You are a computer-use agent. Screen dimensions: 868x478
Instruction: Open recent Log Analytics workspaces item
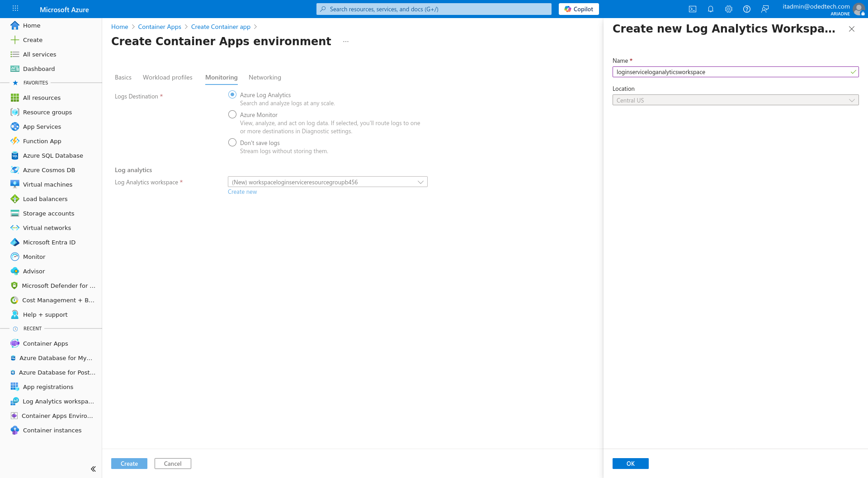[51, 401]
